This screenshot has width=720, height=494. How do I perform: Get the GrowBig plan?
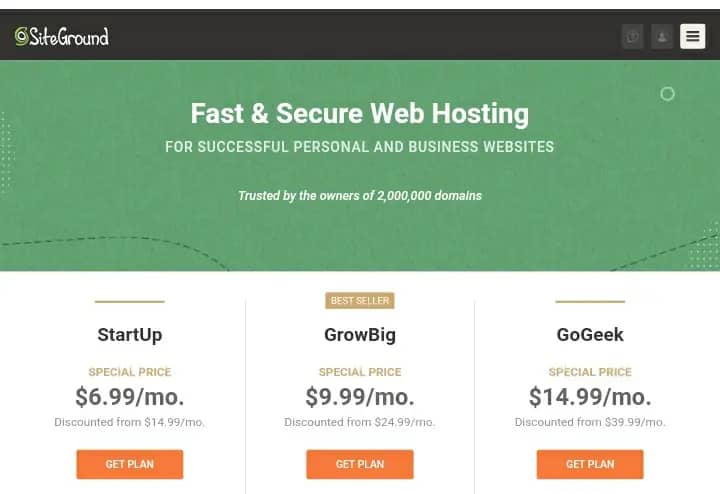coord(360,464)
